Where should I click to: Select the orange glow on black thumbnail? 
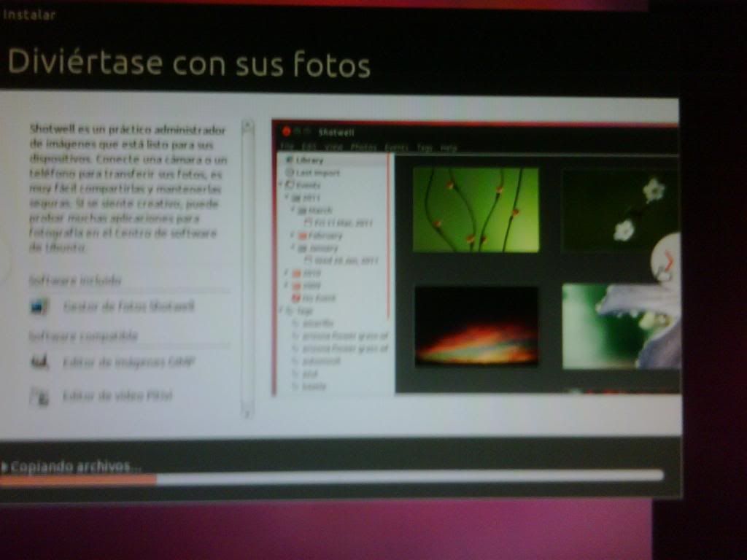point(476,326)
